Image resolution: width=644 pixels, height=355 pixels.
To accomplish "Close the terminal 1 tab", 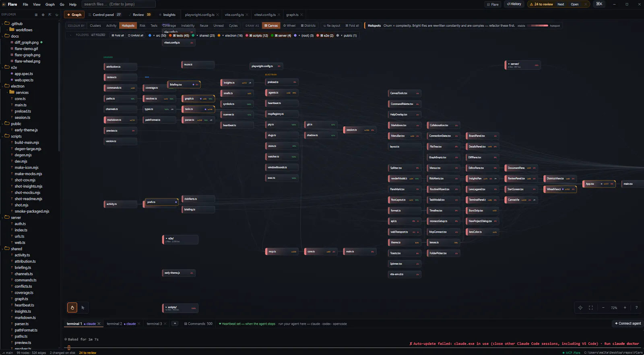I will pos(99,324).
